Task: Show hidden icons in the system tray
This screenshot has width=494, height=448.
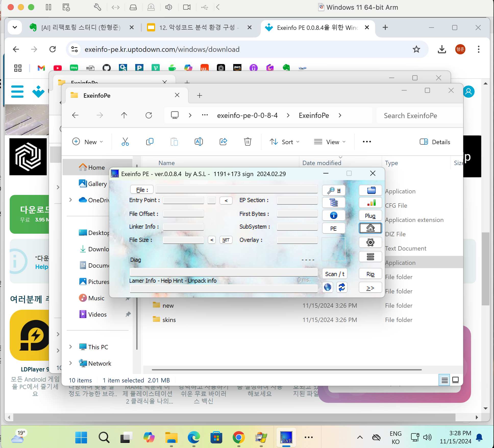Action: 360,437
